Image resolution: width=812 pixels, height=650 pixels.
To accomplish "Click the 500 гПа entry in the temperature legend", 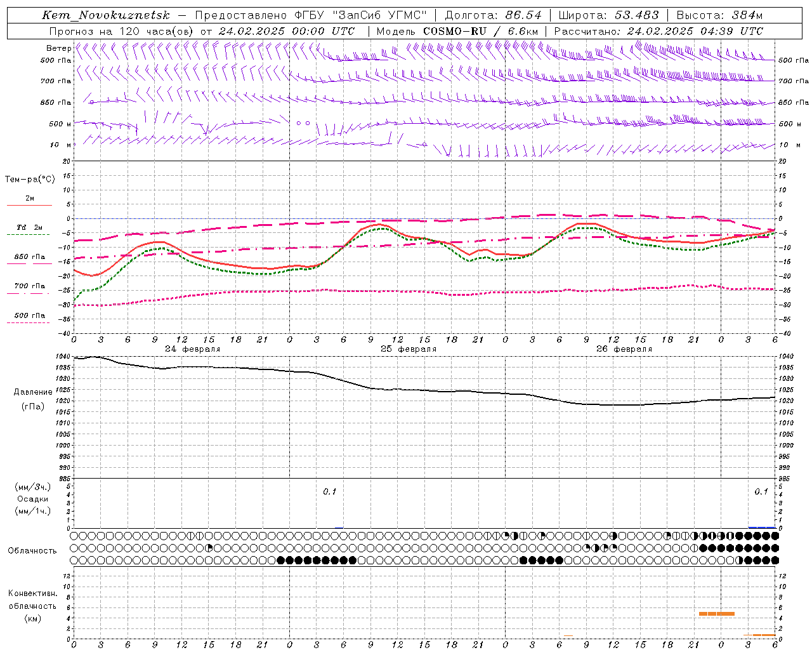I will tap(30, 315).
